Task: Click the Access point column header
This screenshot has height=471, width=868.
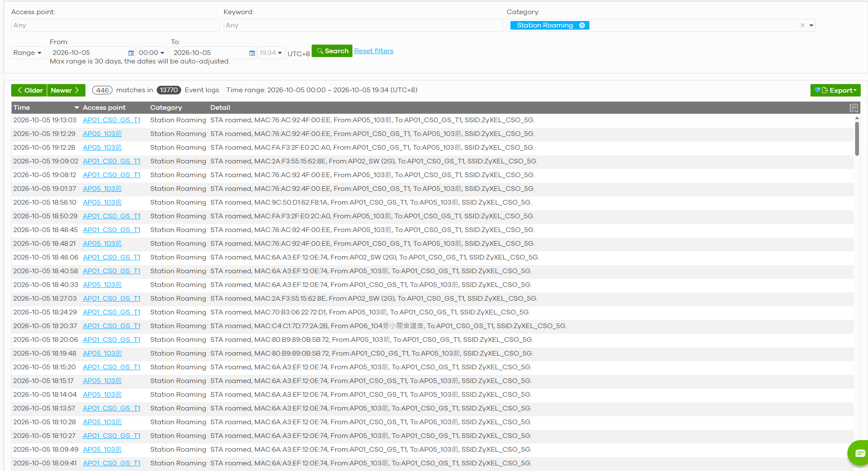Action: [104, 108]
